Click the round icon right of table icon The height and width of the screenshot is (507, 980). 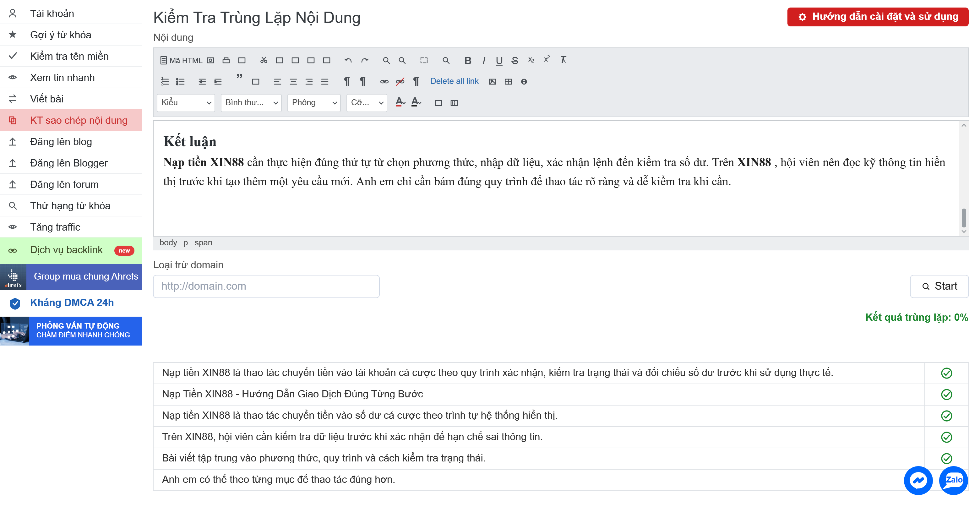(x=524, y=81)
